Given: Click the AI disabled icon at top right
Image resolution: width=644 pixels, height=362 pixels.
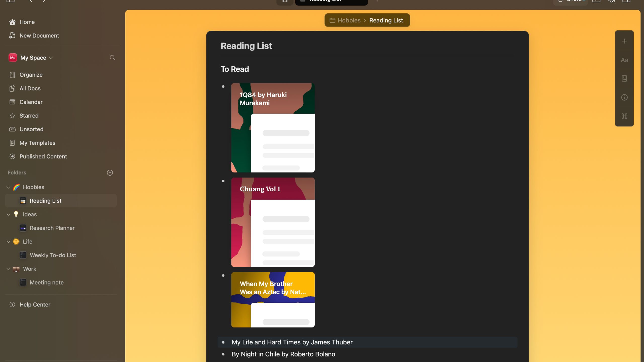Looking at the screenshot, I should tap(612, 1).
